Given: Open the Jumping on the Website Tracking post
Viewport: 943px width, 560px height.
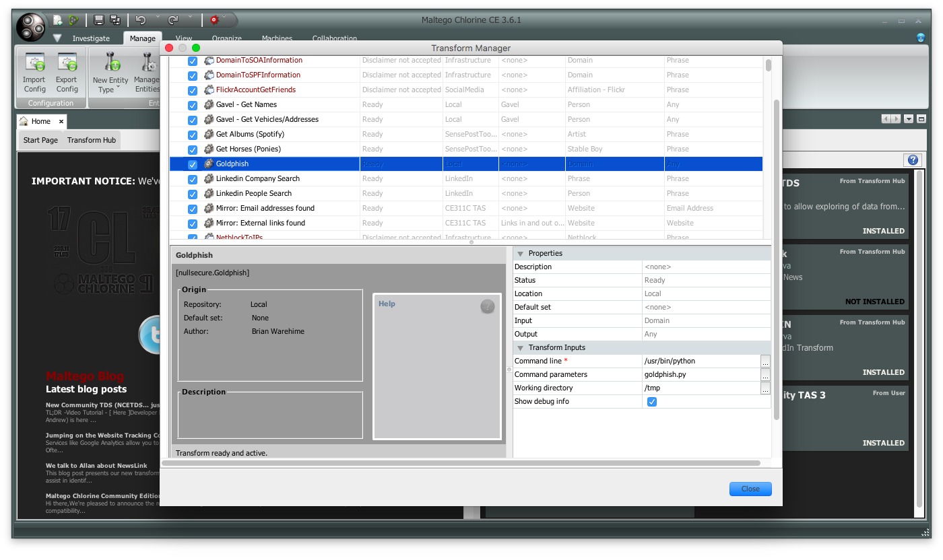Looking at the screenshot, I should [x=102, y=435].
